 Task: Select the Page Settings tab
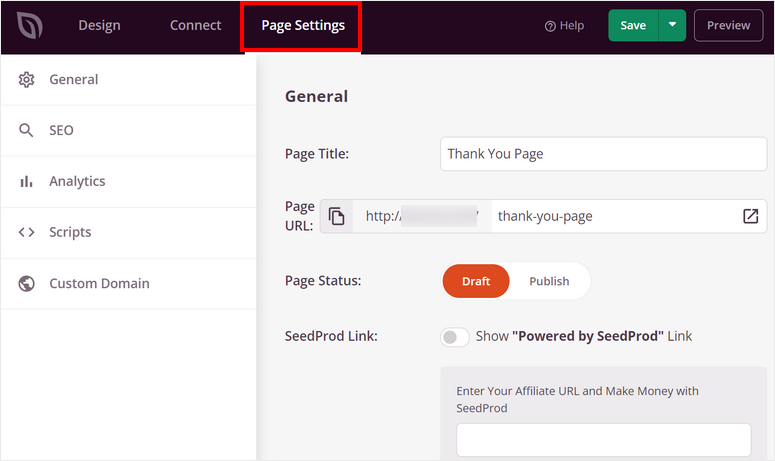302,26
